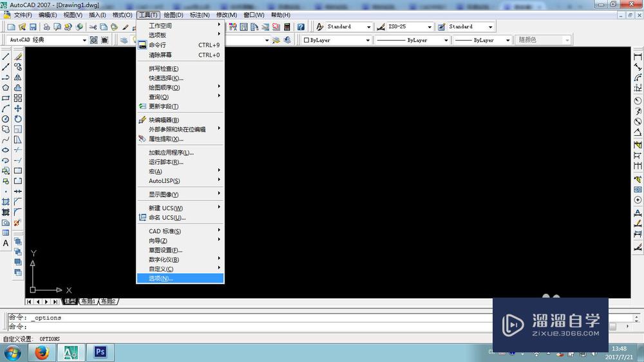Click the last-tab navigation arrow button
The width and height of the screenshot is (644, 362).
55,301
